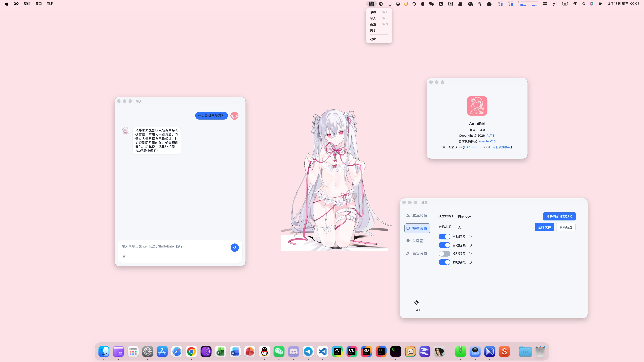Open Control Center in menu bar
This screenshot has width=644, height=362.
[600, 4]
